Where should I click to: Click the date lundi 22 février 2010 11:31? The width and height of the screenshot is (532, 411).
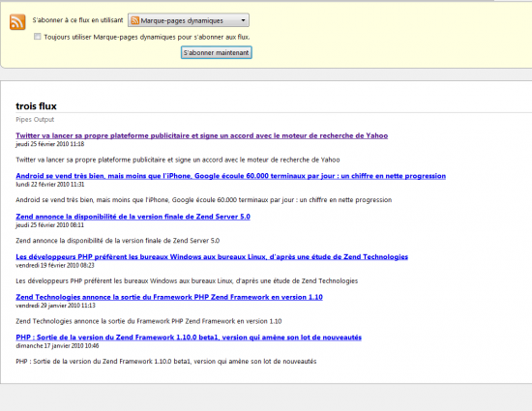coord(50,185)
